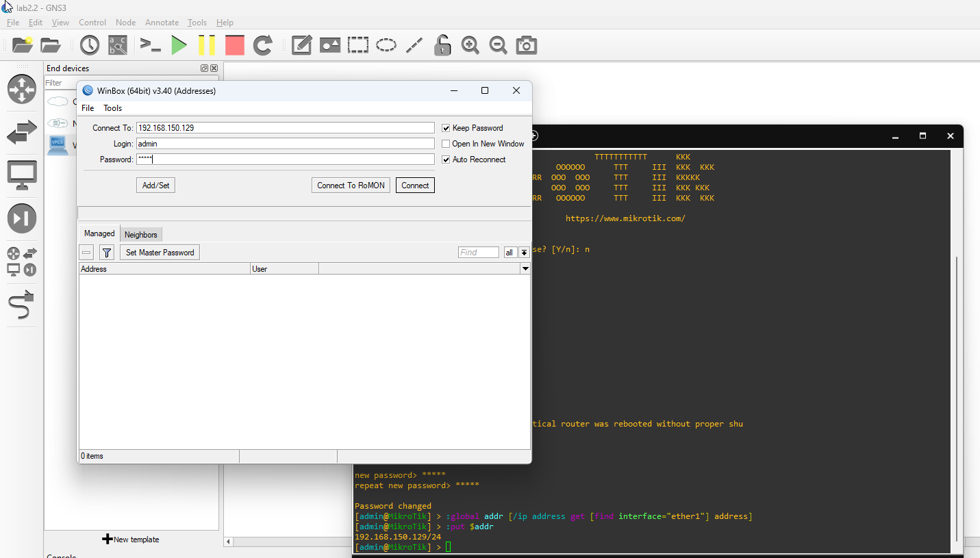Click the Connect To address field
Viewport: 980px width, 558px height.
click(x=285, y=128)
